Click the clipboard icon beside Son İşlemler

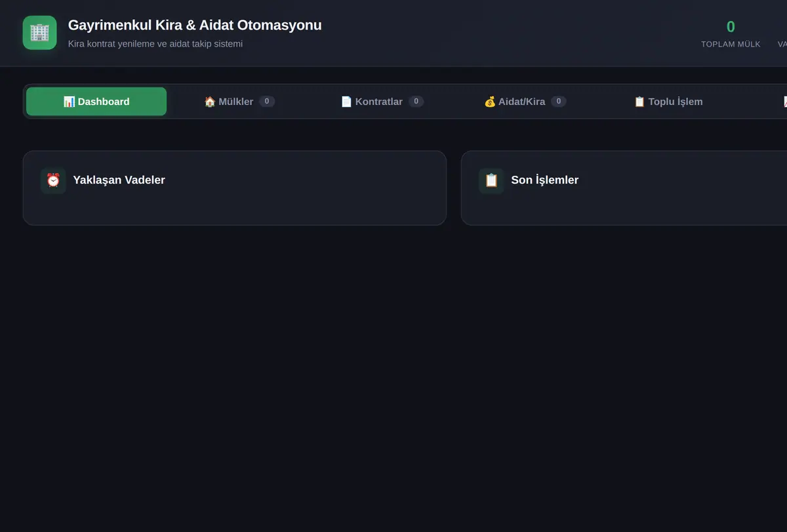tap(491, 180)
